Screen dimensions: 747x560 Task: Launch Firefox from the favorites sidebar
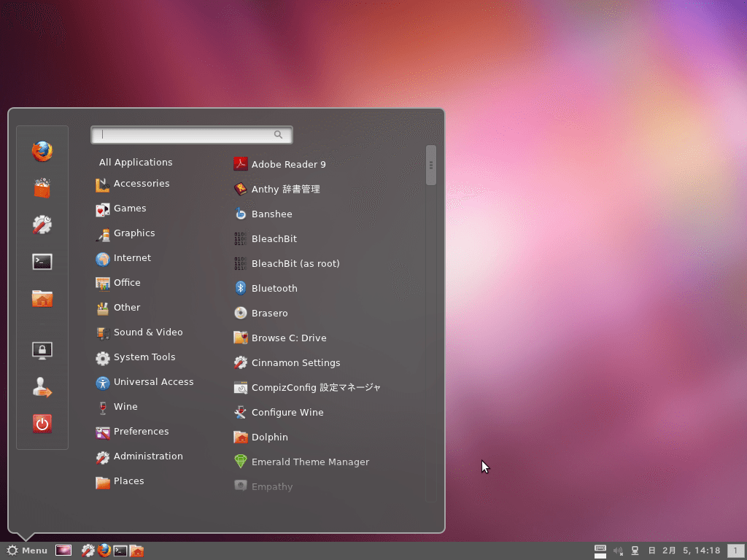[x=42, y=152]
